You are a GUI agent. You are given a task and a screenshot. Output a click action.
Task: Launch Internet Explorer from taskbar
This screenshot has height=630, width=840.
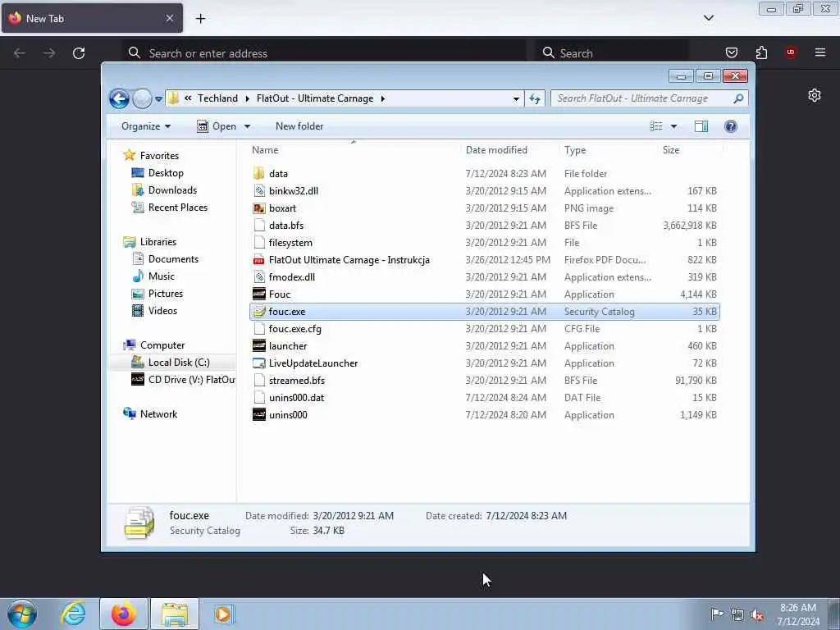pos(73,614)
